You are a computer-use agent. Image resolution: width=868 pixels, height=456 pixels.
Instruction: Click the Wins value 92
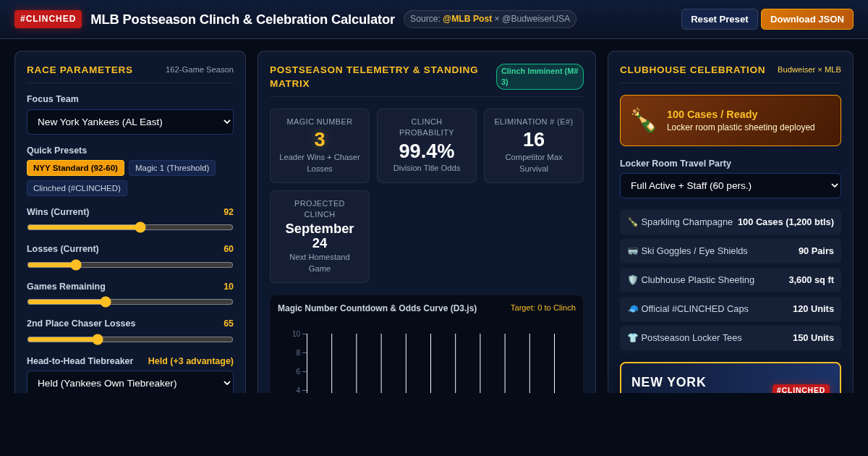click(x=229, y=212)
